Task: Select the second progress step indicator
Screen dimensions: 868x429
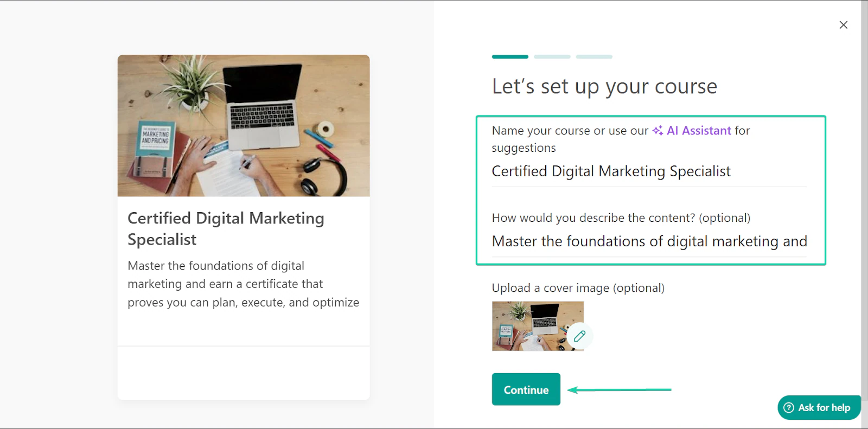Action: 552,56
